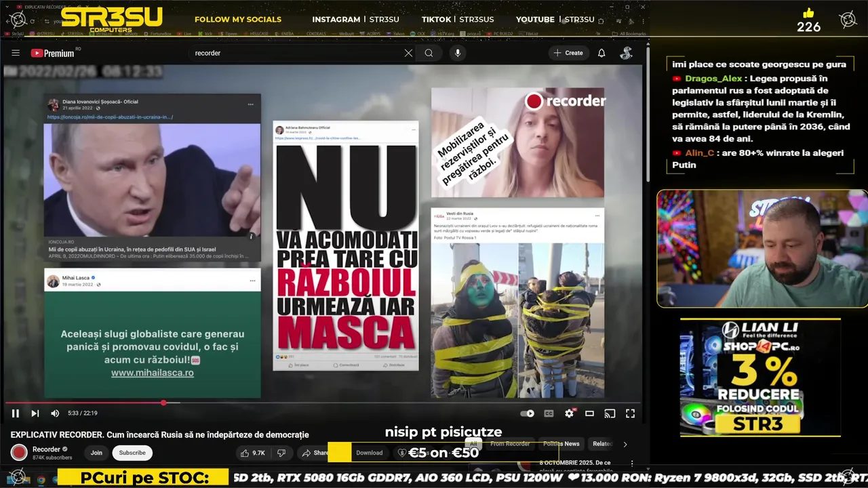Like the video with 9.7K likes
Screen dimensions: 868x488
pos(252,453)
